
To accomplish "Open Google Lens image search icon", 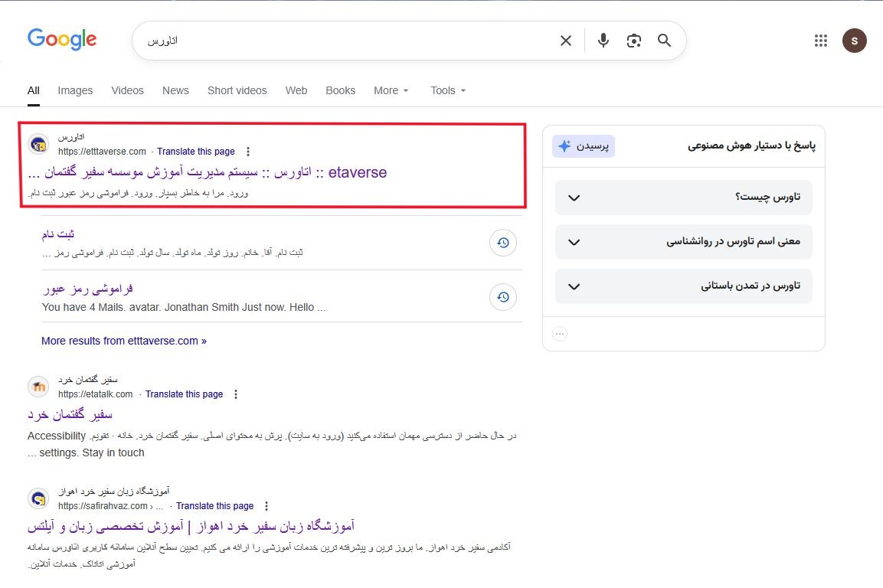I will 633,41.
